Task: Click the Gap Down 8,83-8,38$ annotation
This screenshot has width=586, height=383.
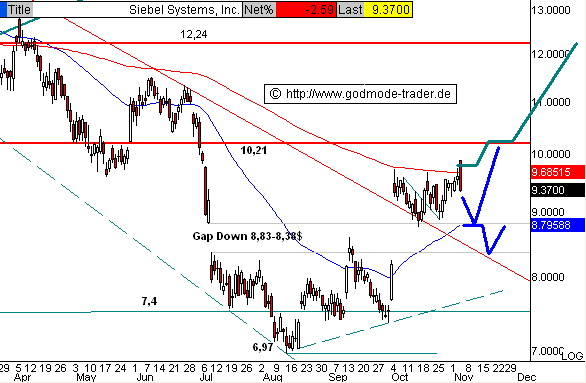Action: pyautogui.click(x=247, y=236)
